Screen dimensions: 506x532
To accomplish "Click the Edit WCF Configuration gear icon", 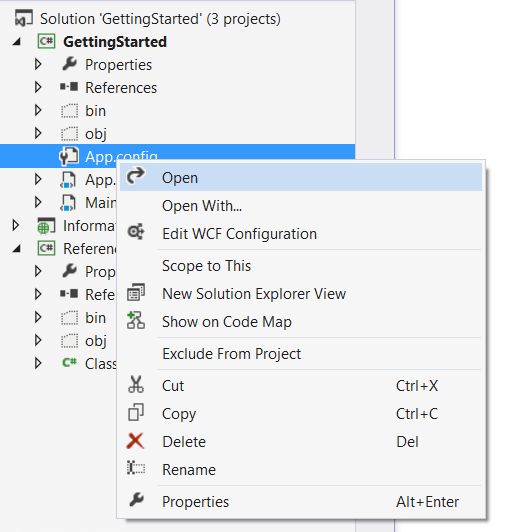I will pos(136,232).
